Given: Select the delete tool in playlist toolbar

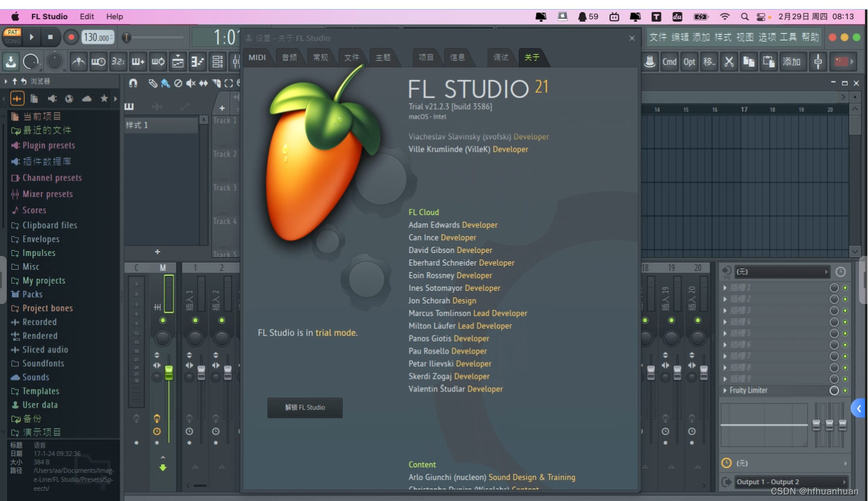Looking at the screenshot, I should 178,83.
